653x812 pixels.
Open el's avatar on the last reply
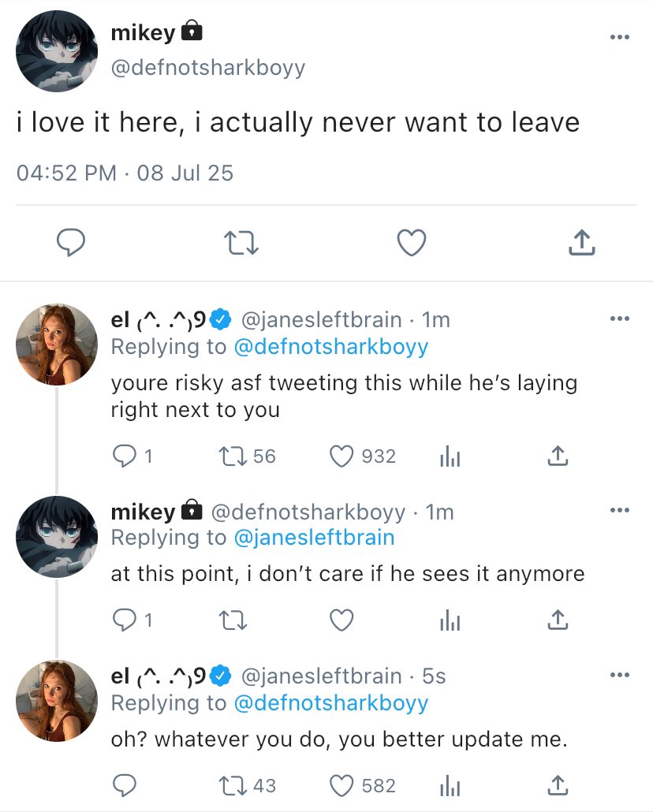coord(57,701)
